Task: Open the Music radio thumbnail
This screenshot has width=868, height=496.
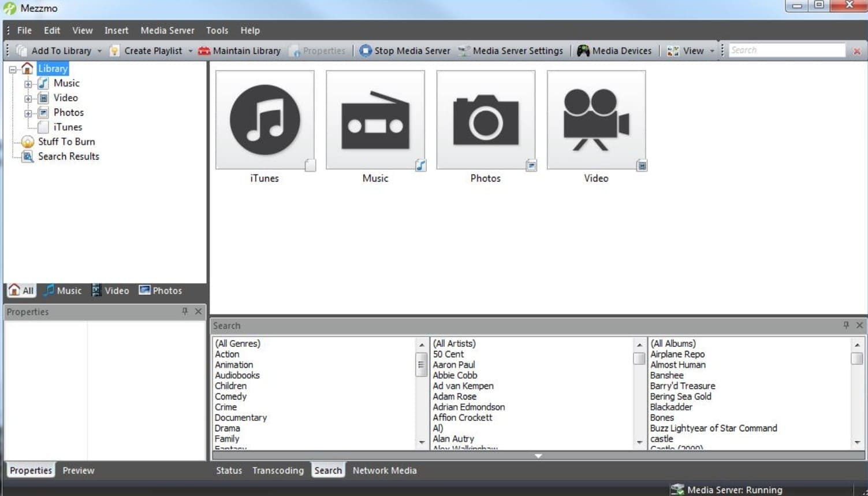Action: tap(375, 120)
